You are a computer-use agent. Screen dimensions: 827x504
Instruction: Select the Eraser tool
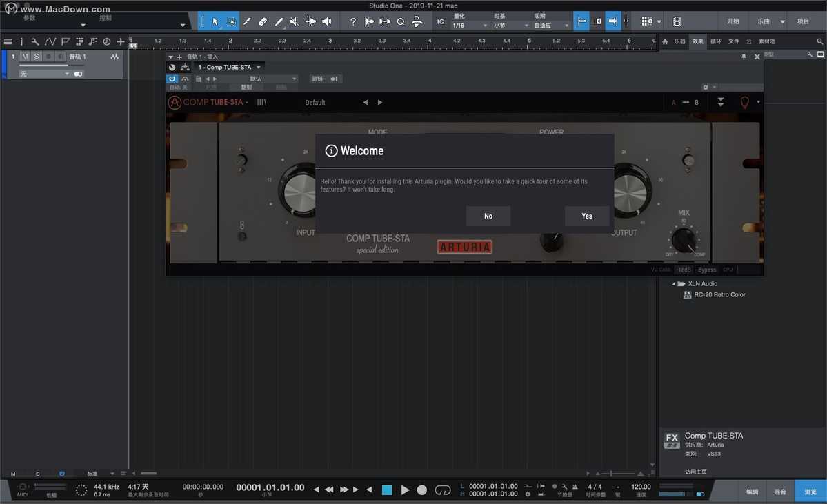coord(263,21)
